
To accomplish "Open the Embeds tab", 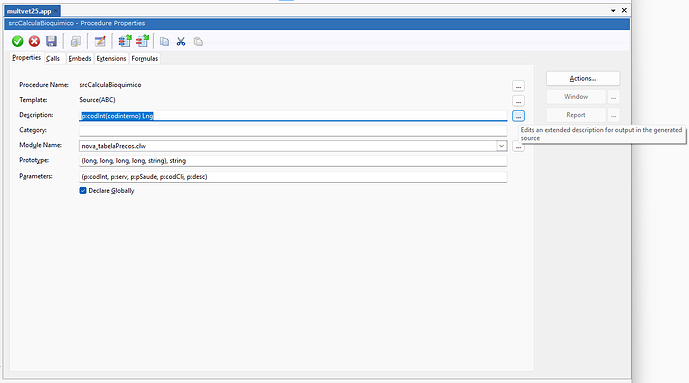I will tap(80, 58).
